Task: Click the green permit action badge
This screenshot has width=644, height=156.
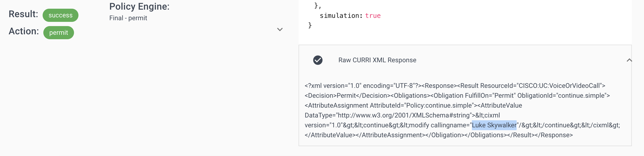Action: 59,33
